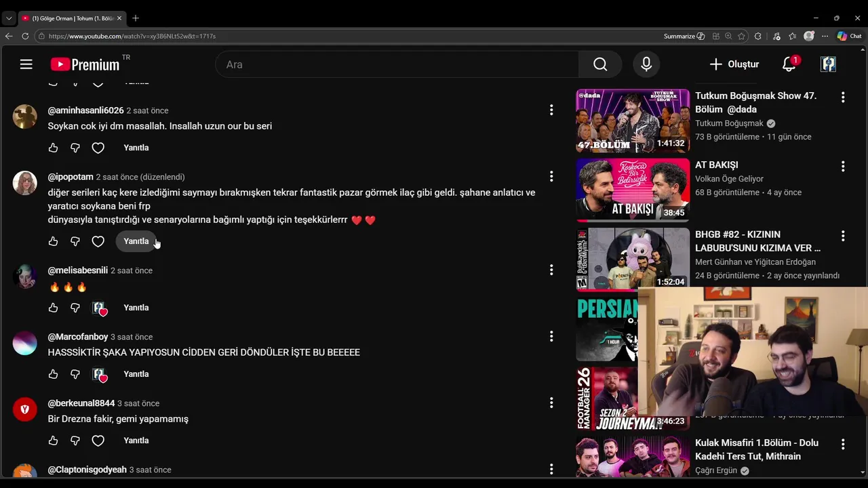Open three-dot menu for @melisabesnili's comment
The height and width of the screenshot is (488, 868).
coord(551,270)
